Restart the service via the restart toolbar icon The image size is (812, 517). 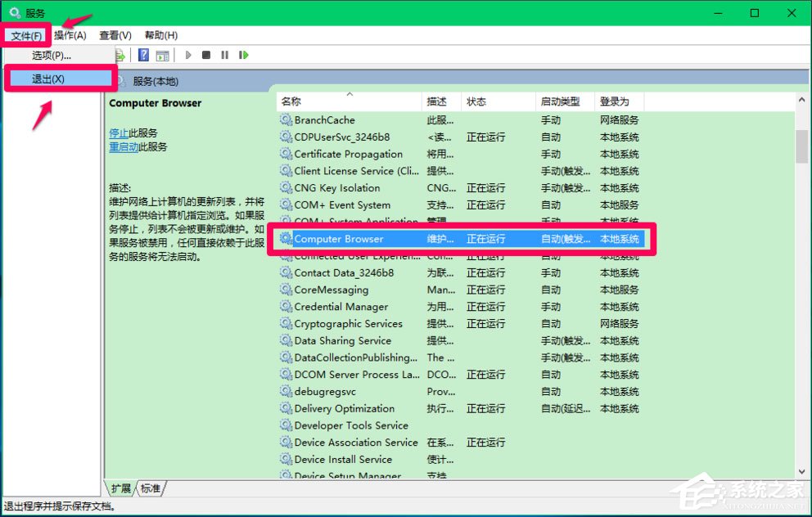[242, 55]
